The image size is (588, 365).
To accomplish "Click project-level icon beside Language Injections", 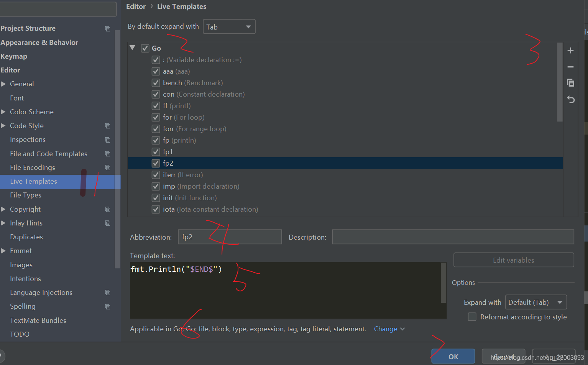I will point(107,293).
